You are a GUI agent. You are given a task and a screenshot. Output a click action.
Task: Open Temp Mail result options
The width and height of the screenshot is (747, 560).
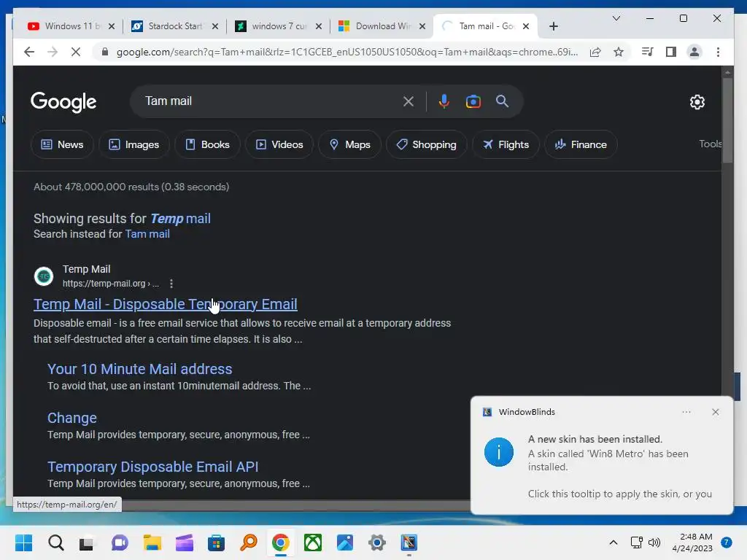click(171, 284)
